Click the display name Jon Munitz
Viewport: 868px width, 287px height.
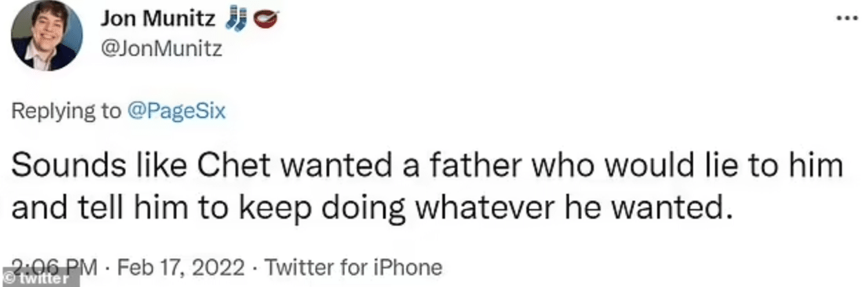tap(159, 18)
